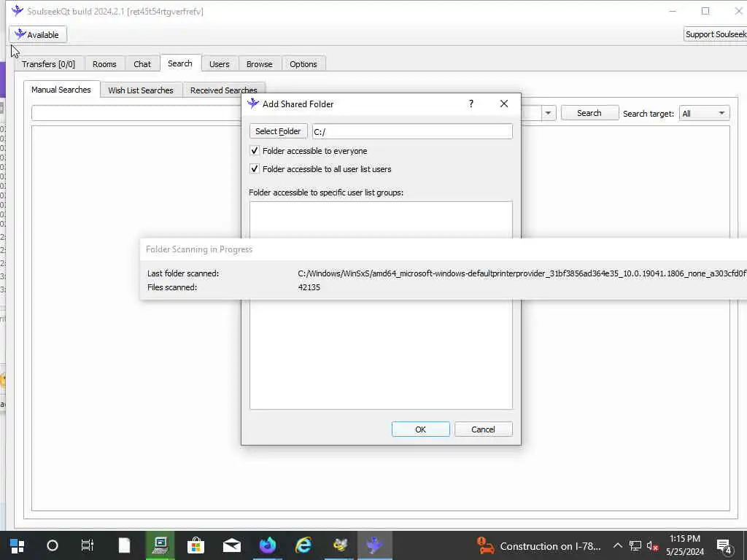Open the Support Soulseek link button
747x560 pixels.
pos(715,34)
